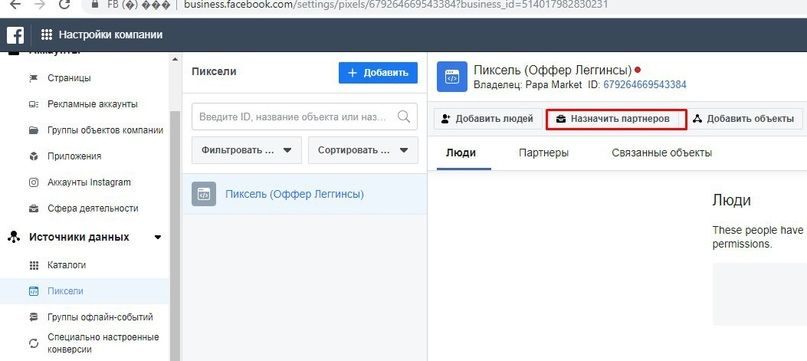Viewport: 807px width, 361px height.
Task: Click the browser address bar URL
Action: [395, 5]
